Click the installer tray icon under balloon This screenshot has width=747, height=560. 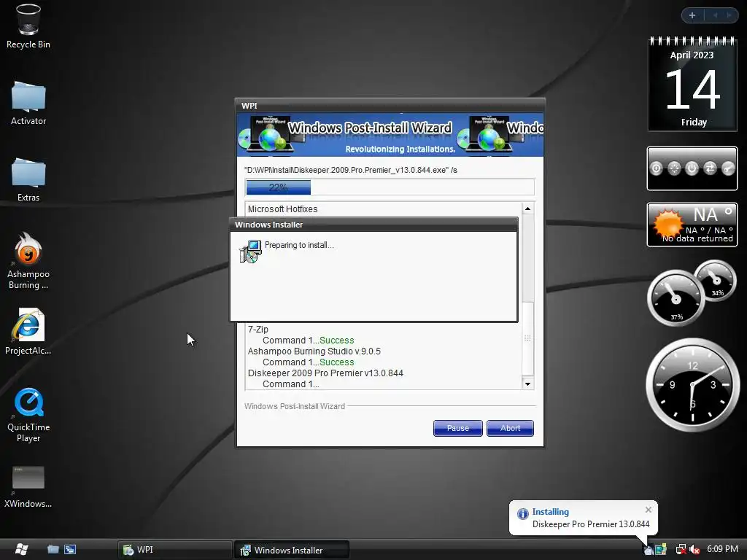pyautogui.click(x=649, y=550)
